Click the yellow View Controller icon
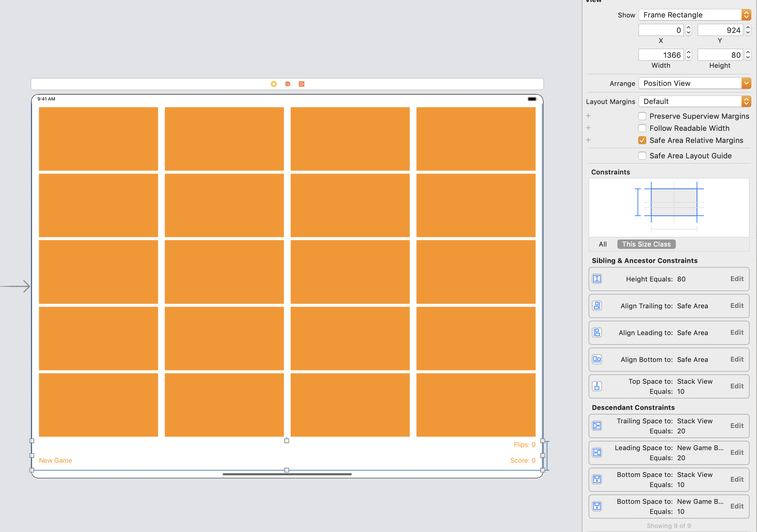The height and width of the screenshot is (532, 757). pyautogui.click(x=274, y=84)
